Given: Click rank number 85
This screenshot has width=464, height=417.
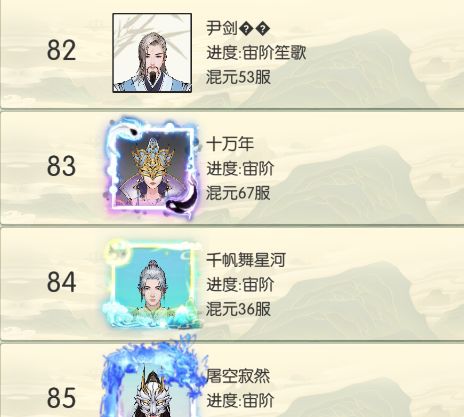Looking at the screenshot, I should click(61, 398).
